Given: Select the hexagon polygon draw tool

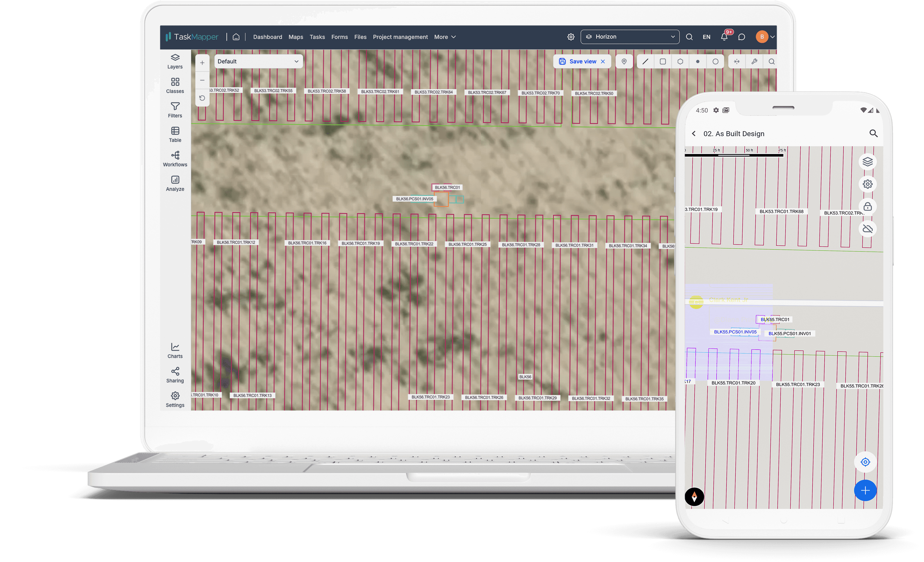Looking at the screenshot, I should [x=680, y=61].
